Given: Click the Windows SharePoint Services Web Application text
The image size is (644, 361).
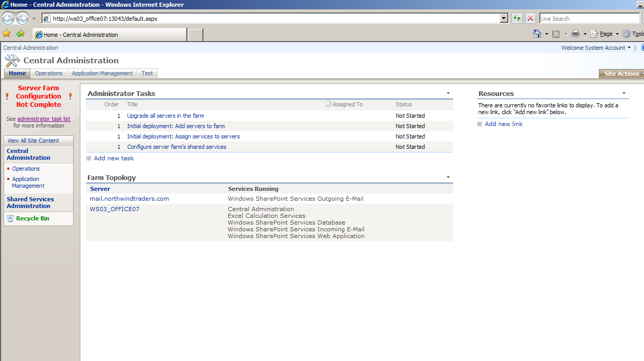Looking at the screenshot, I should [296, 236].
